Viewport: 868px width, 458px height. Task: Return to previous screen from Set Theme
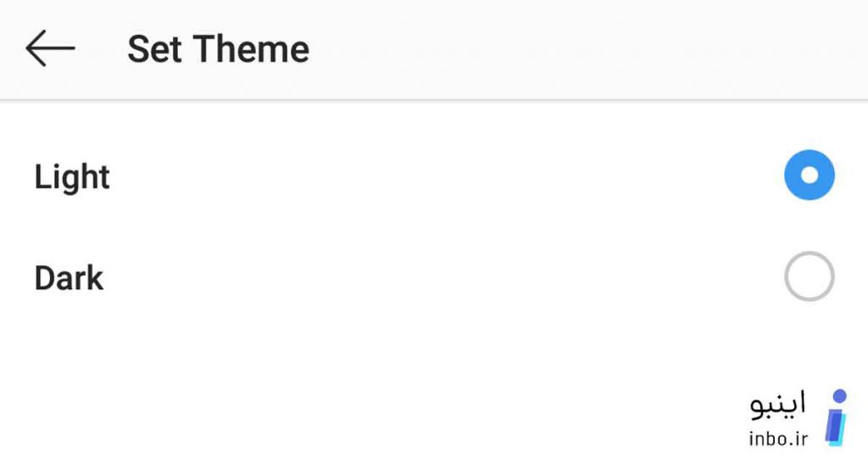50,48
